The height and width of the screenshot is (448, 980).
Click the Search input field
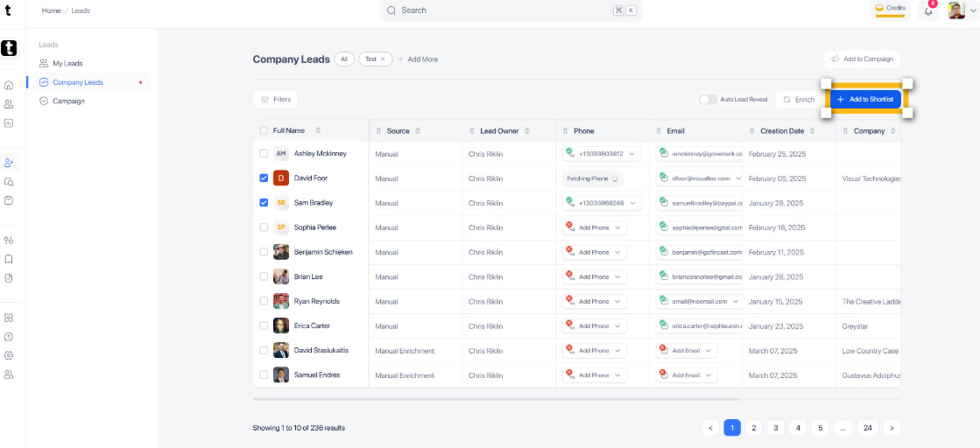pos(511,10)
